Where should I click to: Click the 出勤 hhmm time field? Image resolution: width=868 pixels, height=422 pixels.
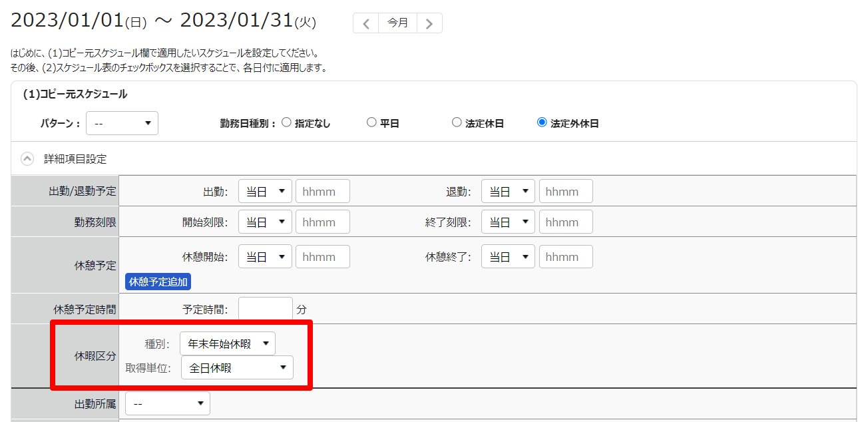[323, 192]
